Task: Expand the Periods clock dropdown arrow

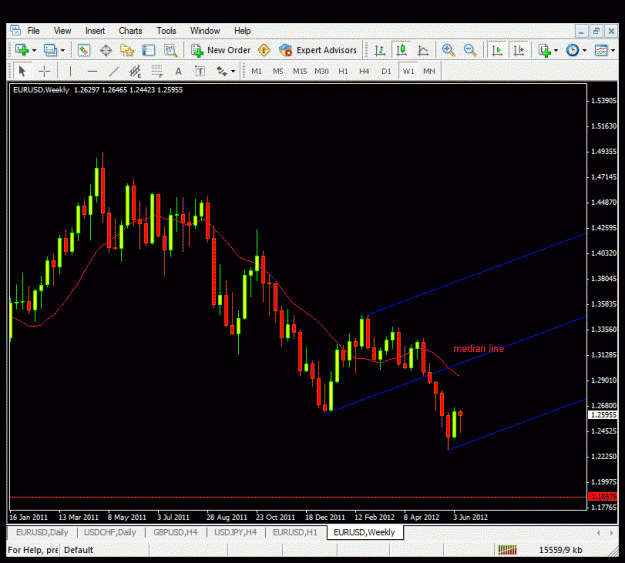Action: [x=584, y=51]
